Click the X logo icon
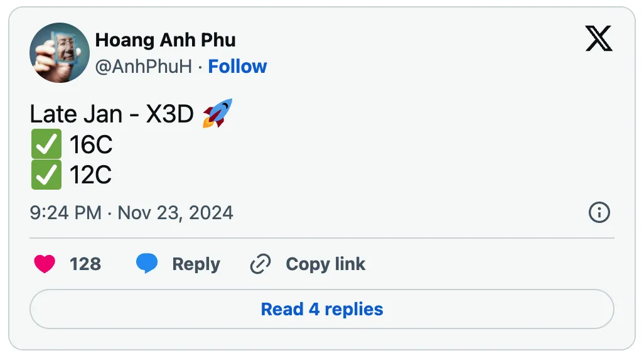This screenshot has width=644, height=363. [599, 38]
